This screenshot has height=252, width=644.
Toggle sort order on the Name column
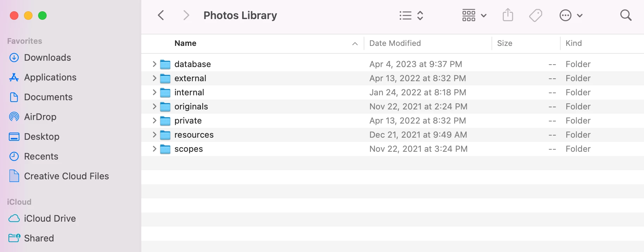185,43
